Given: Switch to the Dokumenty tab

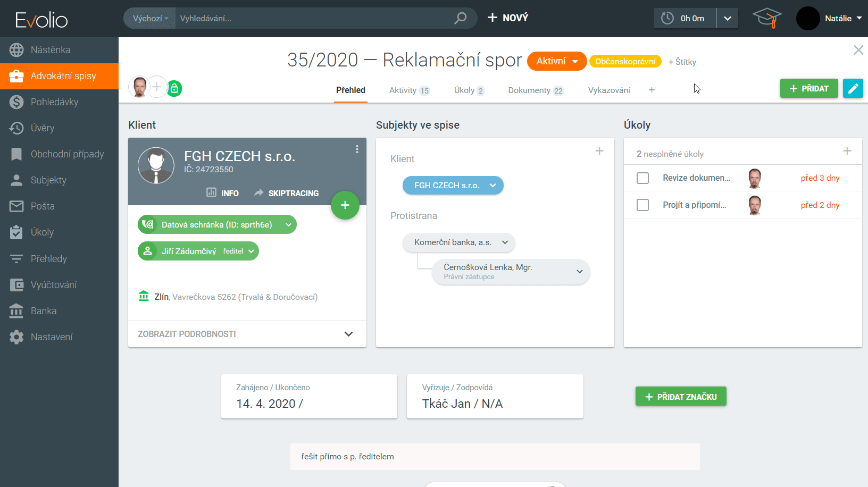Looking at the screenshot, I should [x=535, y=90].
